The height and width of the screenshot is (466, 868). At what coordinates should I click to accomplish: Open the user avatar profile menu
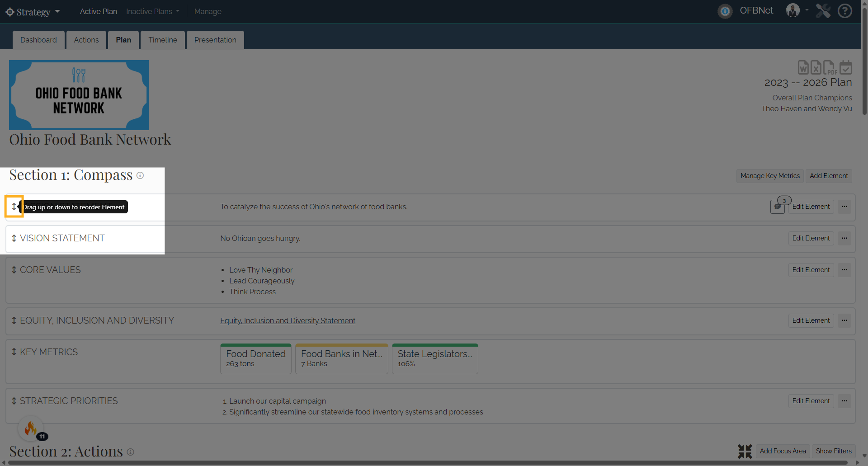tap(793, 10)
